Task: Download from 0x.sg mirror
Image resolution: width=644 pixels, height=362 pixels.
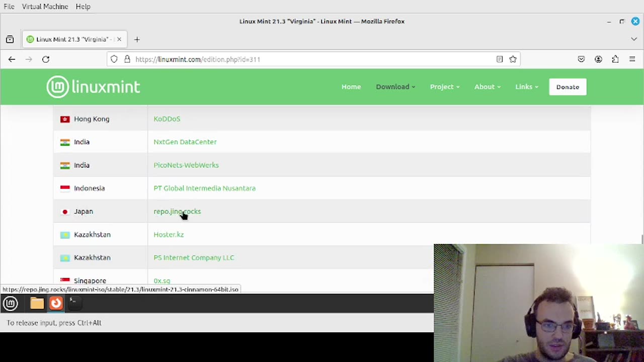Action: coord(162,281)
